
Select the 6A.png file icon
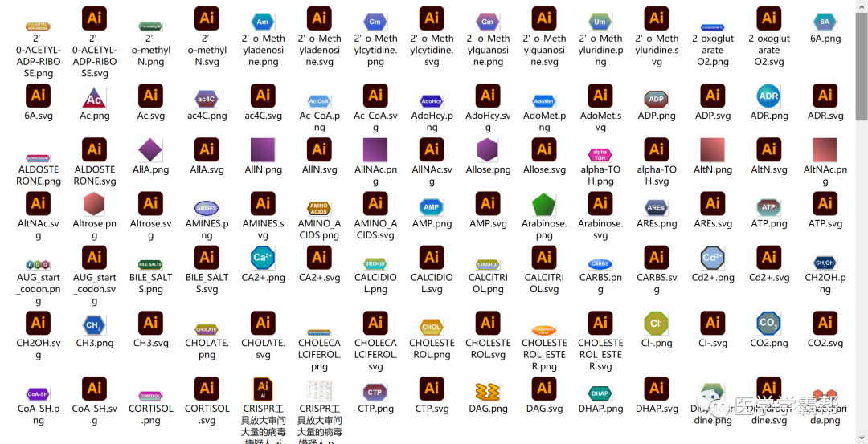coord(825,22)
